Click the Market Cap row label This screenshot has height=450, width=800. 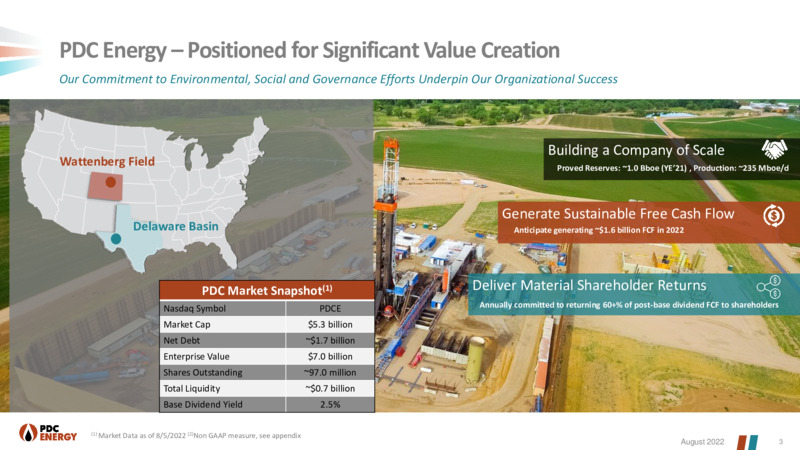pyautogui.click(x=187, y=324)
